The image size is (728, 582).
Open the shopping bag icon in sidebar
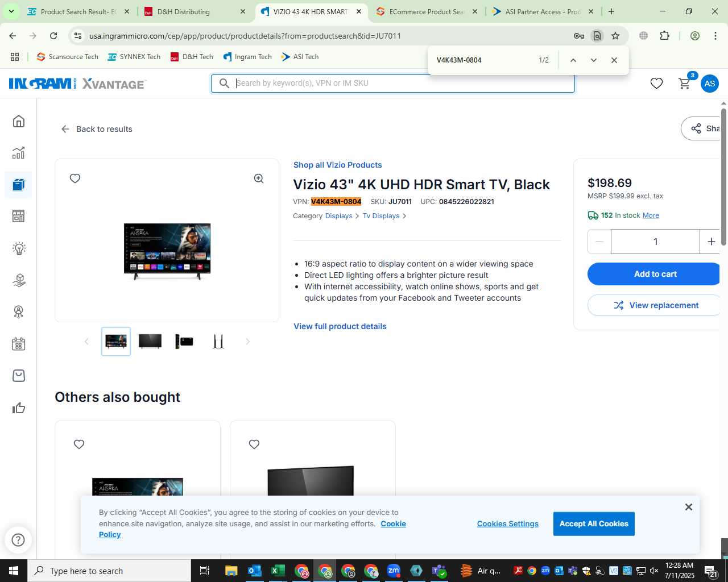point(19,376)
